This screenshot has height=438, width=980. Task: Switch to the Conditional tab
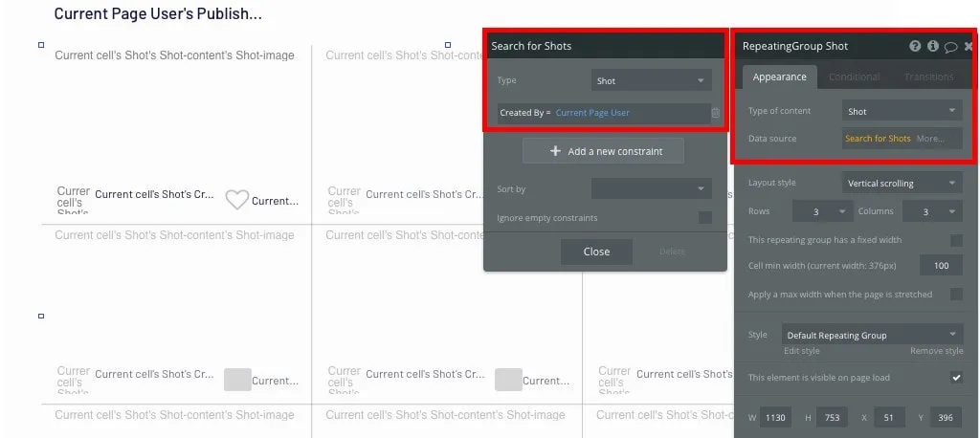click(x=854, y=77)
